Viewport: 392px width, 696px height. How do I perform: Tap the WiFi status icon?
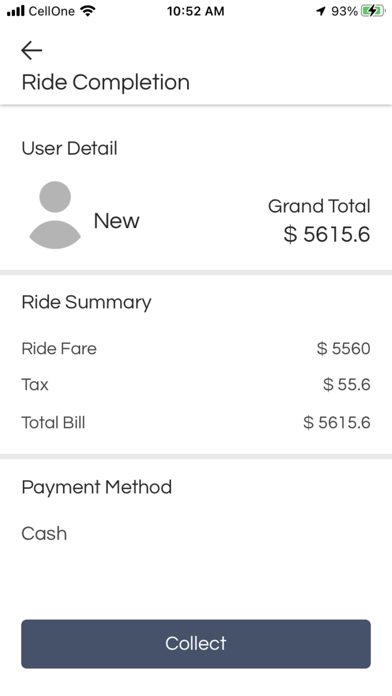coord(88,11)
